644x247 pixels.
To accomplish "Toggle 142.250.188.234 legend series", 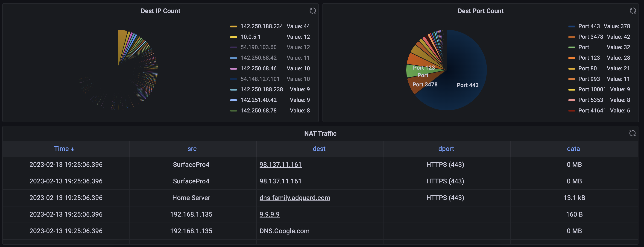I will (261, 26).
